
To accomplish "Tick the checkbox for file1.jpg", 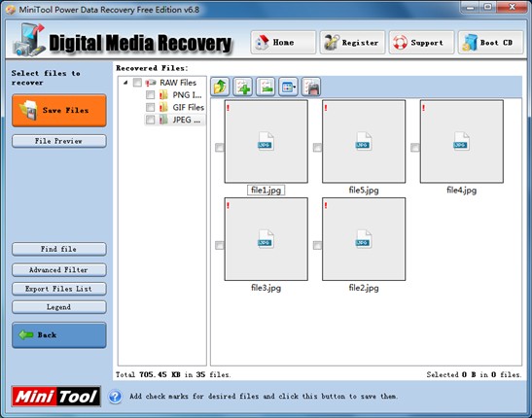I will 220,148.
